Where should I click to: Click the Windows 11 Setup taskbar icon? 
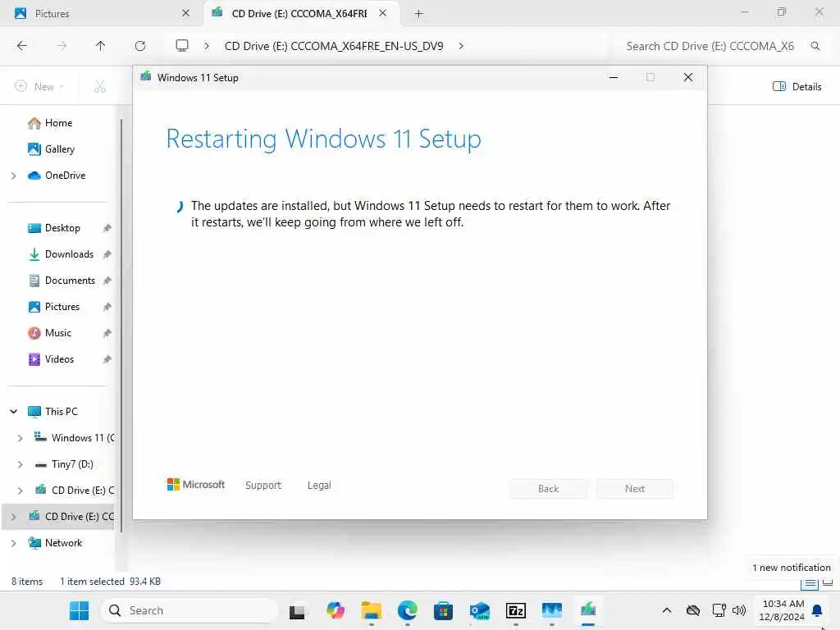tap(588, 610)
